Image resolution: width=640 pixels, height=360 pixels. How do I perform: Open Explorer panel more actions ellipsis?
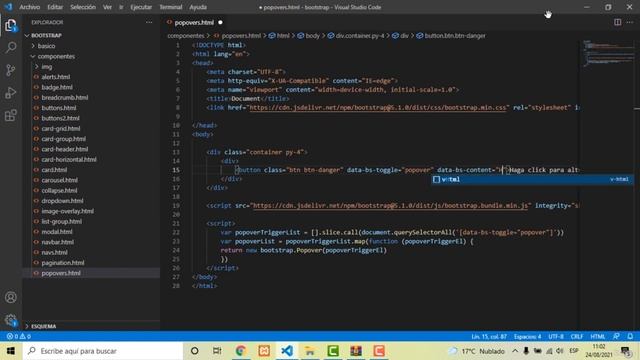[x=149, y=22]
